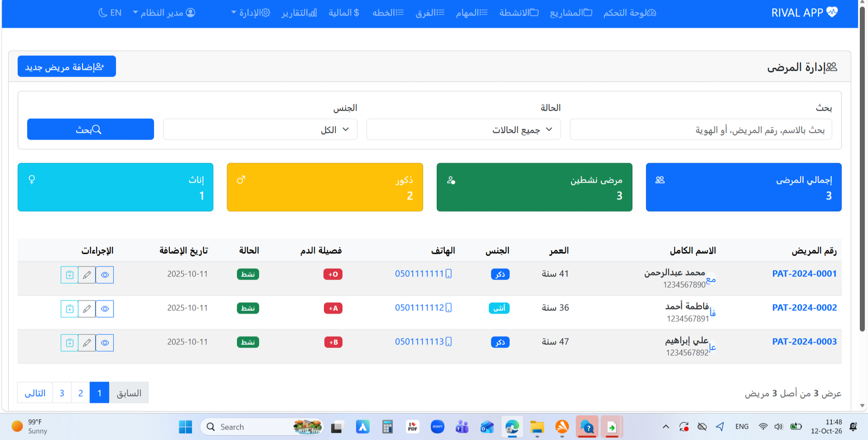Open the Windows Start menu
This screenshot has height=440, width=868.
click(186, 427)
